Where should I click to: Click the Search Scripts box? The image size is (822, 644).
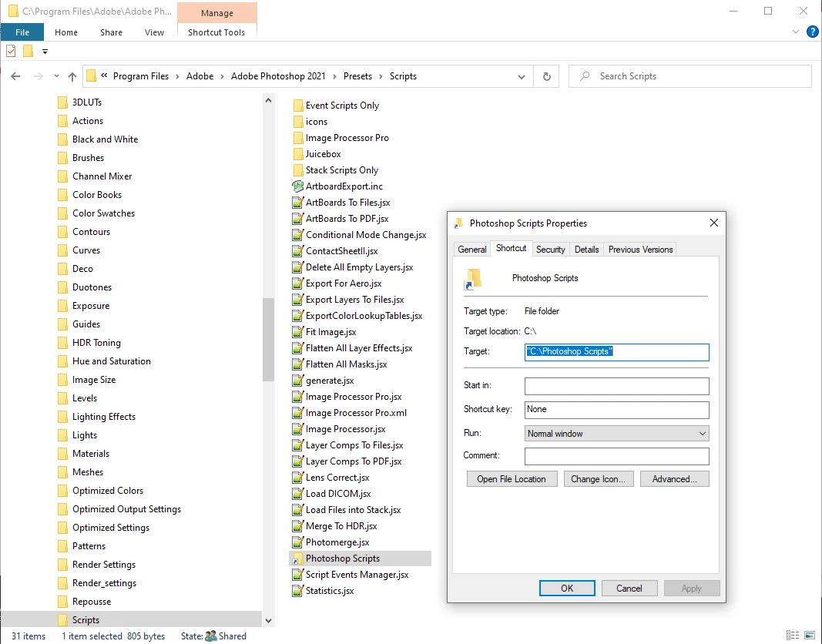point(690,76)
